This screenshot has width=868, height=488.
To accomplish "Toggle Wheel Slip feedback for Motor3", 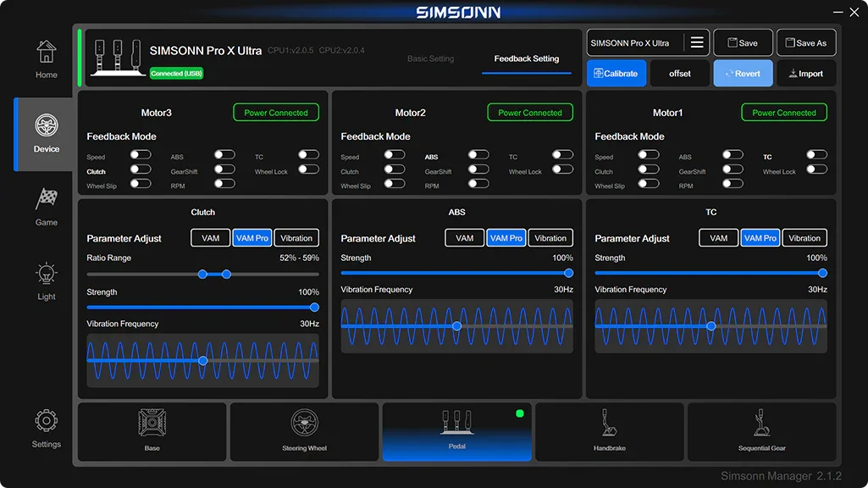I will (x=141, y=183).
